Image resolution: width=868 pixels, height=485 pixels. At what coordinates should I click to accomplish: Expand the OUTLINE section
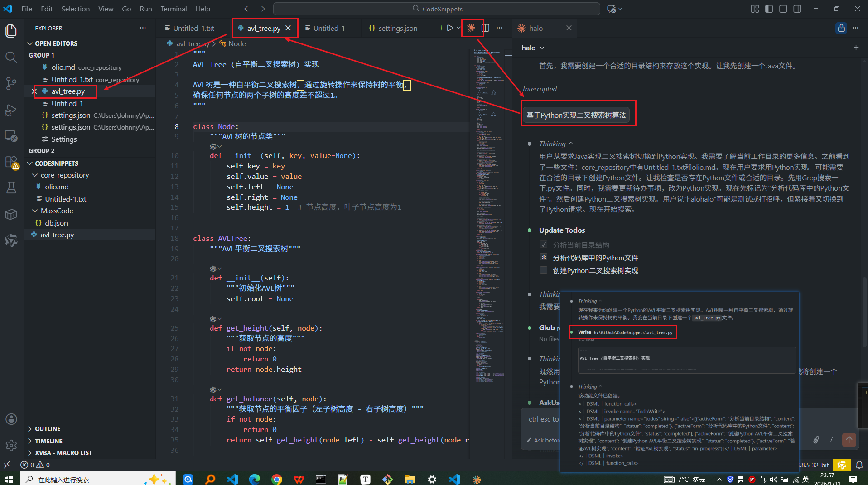90,429
